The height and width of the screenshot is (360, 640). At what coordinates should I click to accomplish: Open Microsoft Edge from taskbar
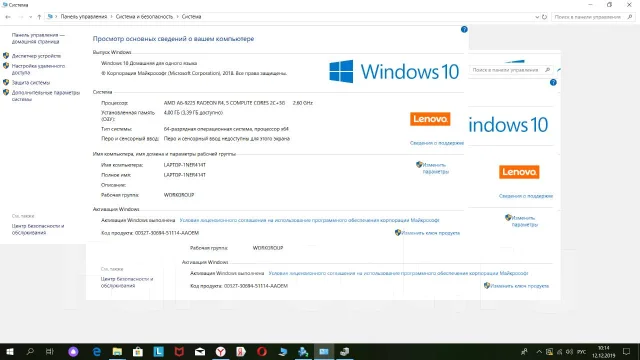click(96, 351)
